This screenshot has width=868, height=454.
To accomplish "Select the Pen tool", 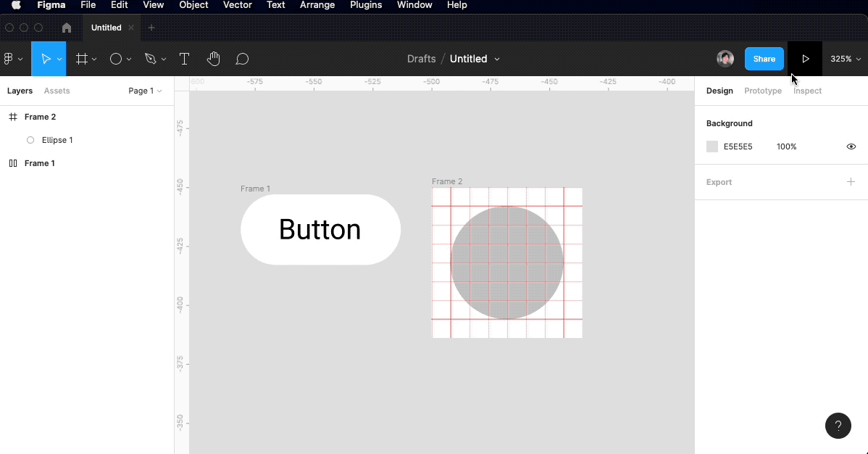I will click(x=150, y=59).
